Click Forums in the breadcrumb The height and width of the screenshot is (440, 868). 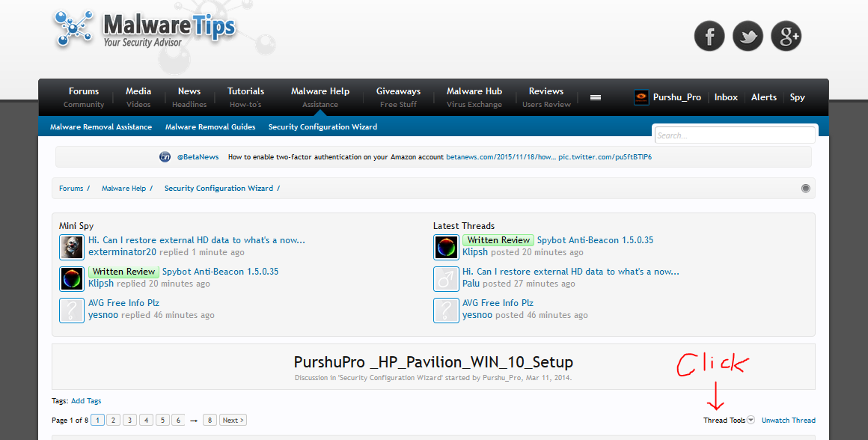71,188
